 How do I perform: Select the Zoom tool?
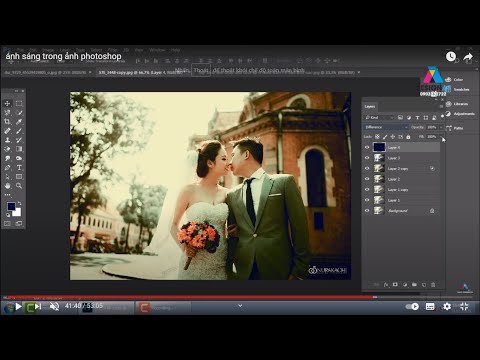[x=19, y=186]
